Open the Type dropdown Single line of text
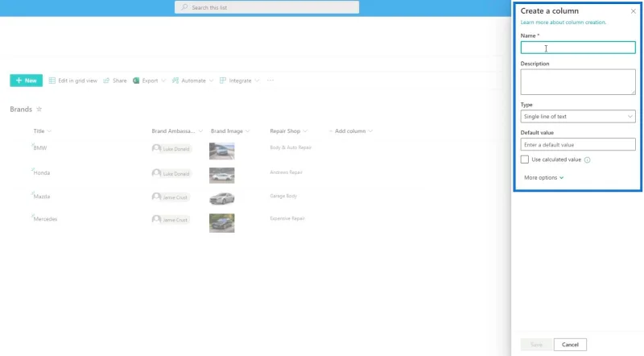This screenshot has width=644, height=356. (578, 116)
